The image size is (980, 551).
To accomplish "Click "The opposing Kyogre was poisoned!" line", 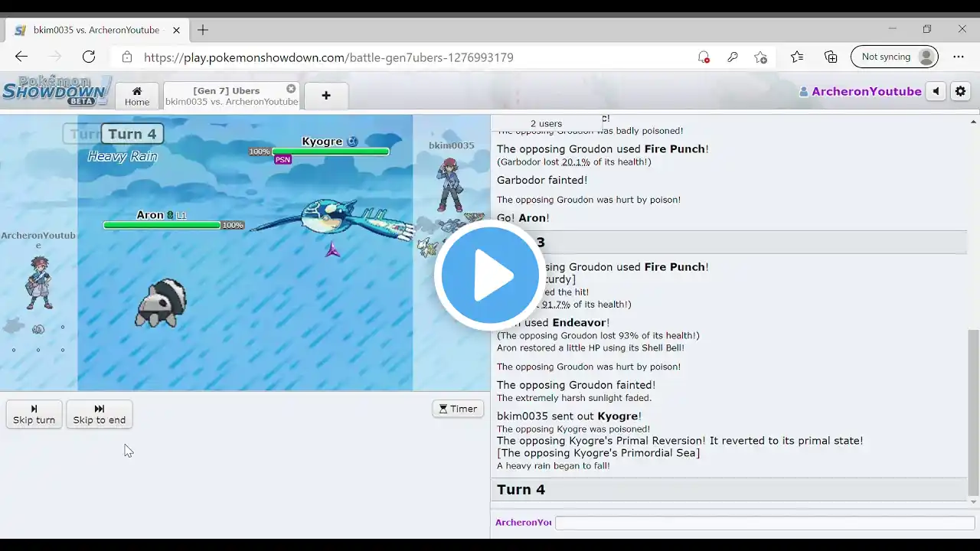I will pos(573,429).
